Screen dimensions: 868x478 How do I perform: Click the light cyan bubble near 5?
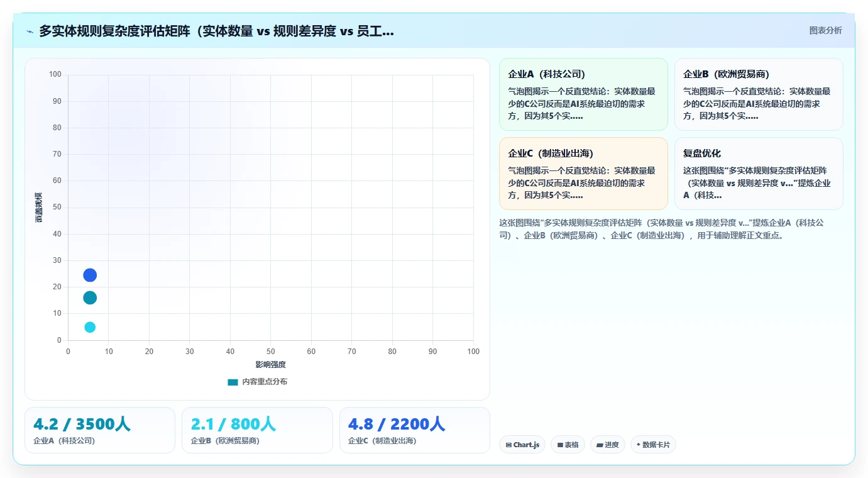pyautogui.click(x=90, y=327)
